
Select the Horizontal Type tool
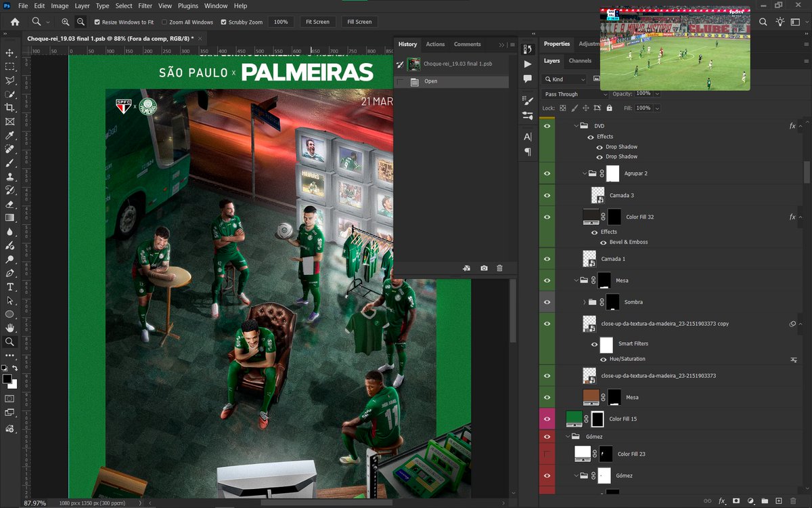[x=9, y=287]
